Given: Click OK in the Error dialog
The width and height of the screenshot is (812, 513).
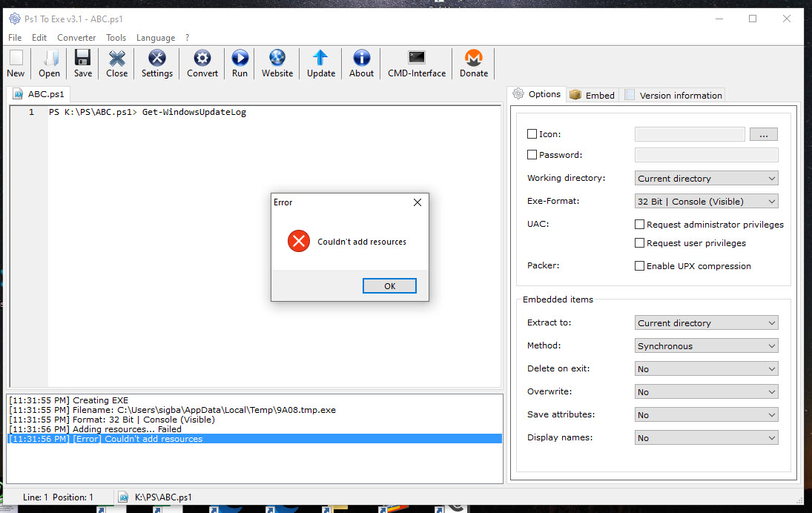Looking at the screenshot, I should pyautogui.click(x=389, y=286).
